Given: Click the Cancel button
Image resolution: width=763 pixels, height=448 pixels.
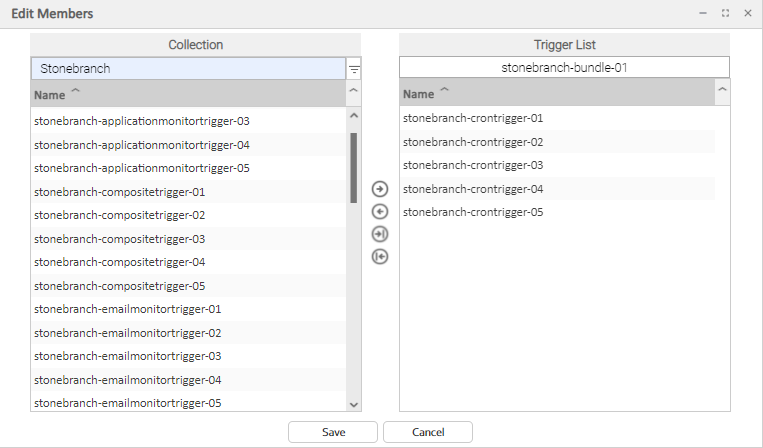Looking at the screenshot, I should click(428, 432).
